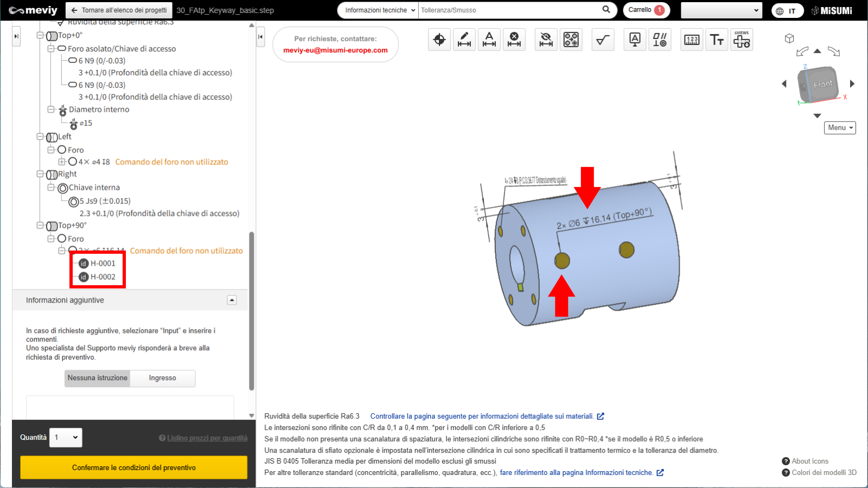Click the Tolleranza/Smusso search field

click(509, 10)
